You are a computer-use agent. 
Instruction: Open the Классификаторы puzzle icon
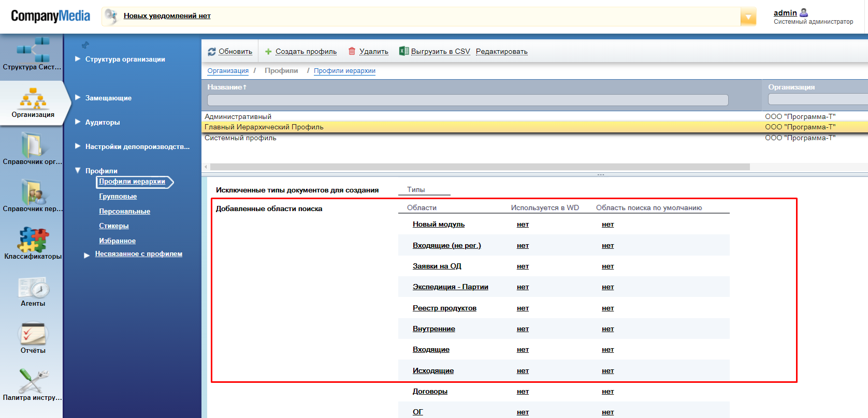tap(33, 240)
